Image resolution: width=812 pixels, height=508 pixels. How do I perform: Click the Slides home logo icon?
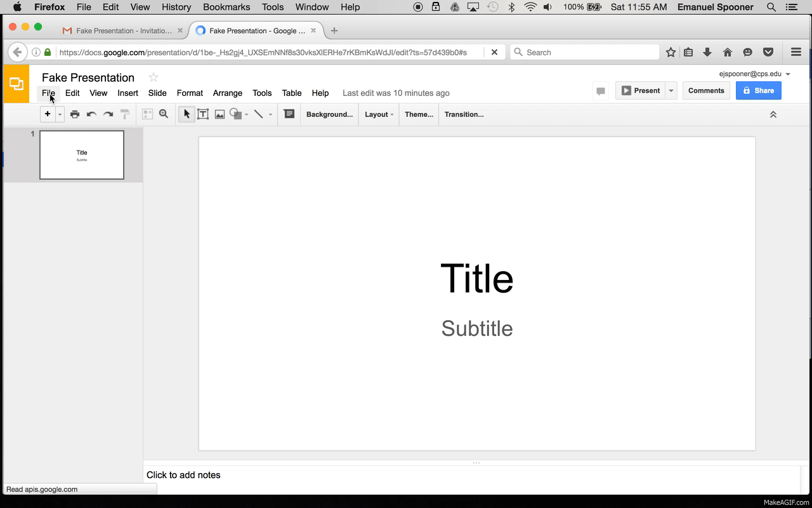pos(16,84)
